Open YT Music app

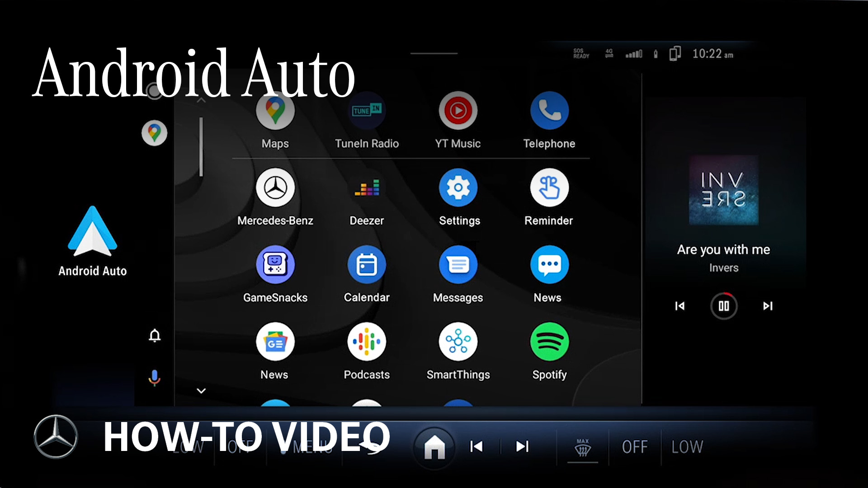[x=458, y=111]
